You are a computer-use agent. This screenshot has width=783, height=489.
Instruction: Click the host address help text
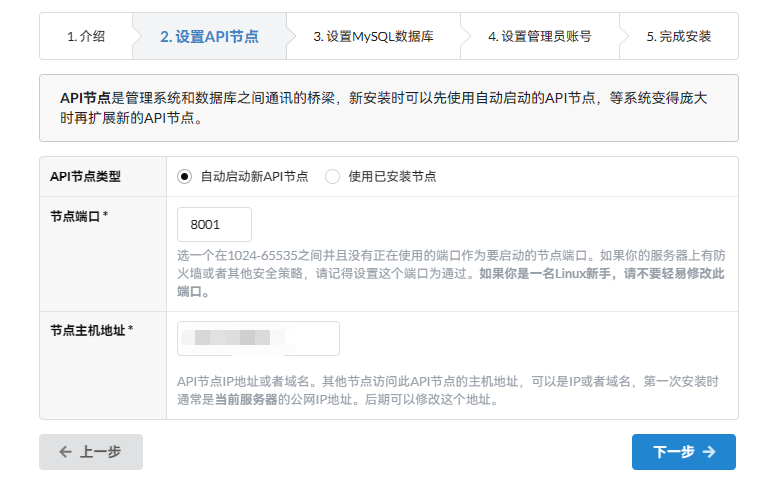click(x=447, y=391)
